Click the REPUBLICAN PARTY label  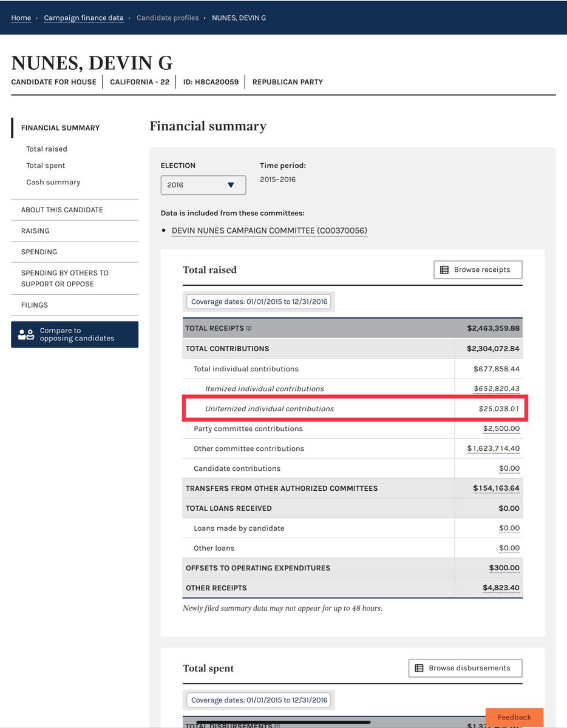pyautogui.click(x=288, y=82)
